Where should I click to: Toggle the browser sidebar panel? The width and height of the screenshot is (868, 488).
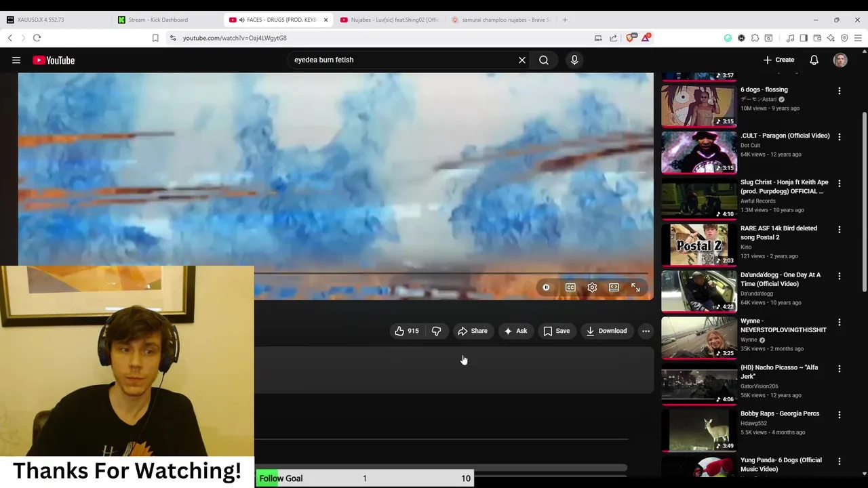pyautogui.click(x=804, y=38)
